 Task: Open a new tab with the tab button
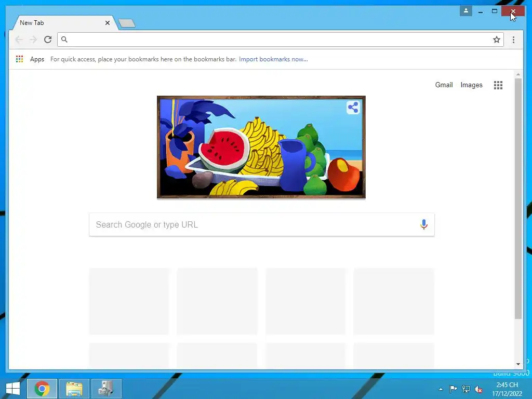tap(127, 23)
